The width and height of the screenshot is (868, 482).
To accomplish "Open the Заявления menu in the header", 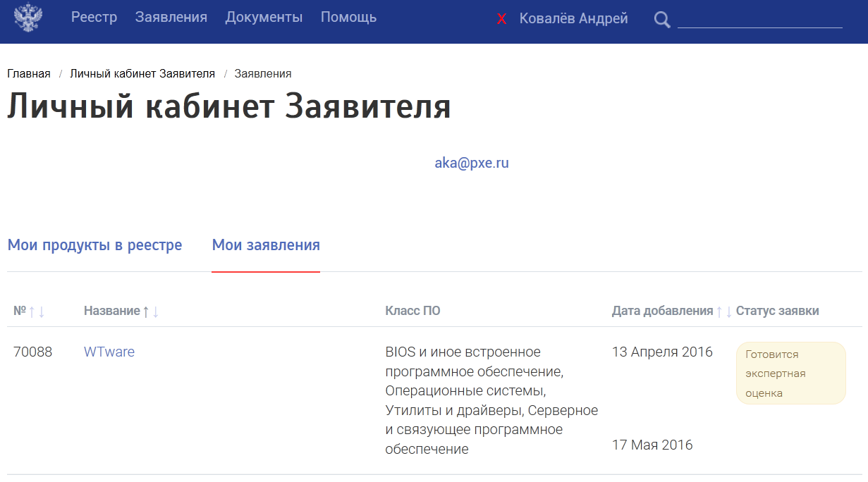I will tap(171, 18).
